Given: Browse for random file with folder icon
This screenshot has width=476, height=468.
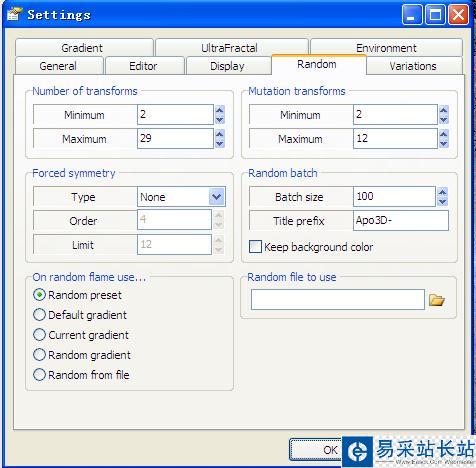Looking at the screenshot, I should (437, 300).
